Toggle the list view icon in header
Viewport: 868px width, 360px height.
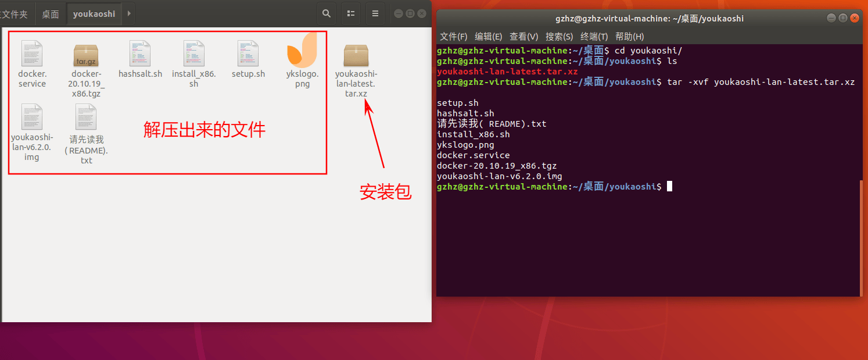click(x=351, y=13)
